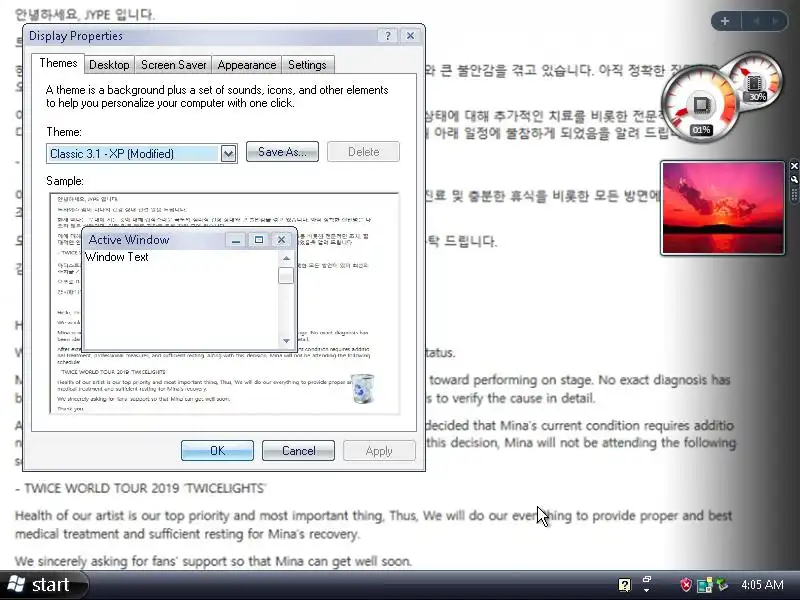
Task: Click the sidebar add gadget plus button
Action: pos(725,21)
